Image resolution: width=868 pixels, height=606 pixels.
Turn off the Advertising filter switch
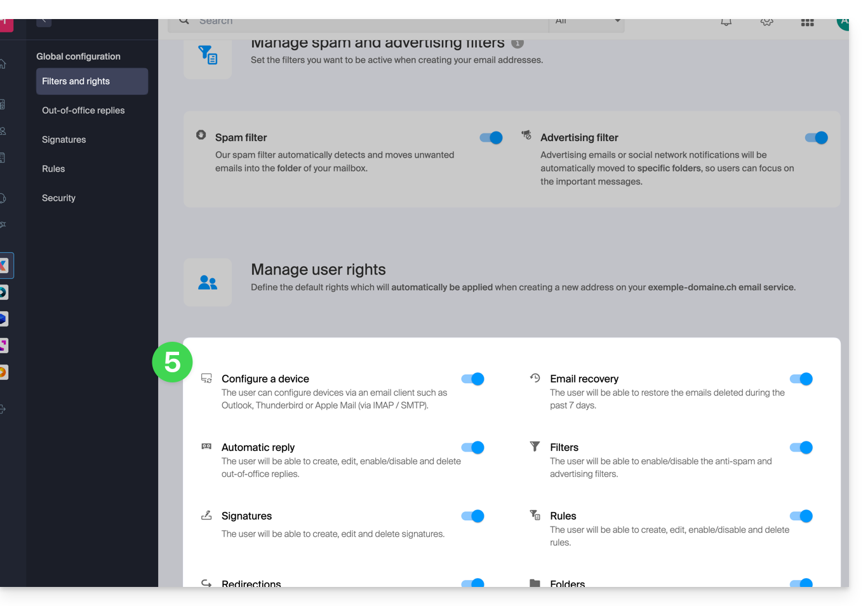pyautogui.click(x=816, y=138)
